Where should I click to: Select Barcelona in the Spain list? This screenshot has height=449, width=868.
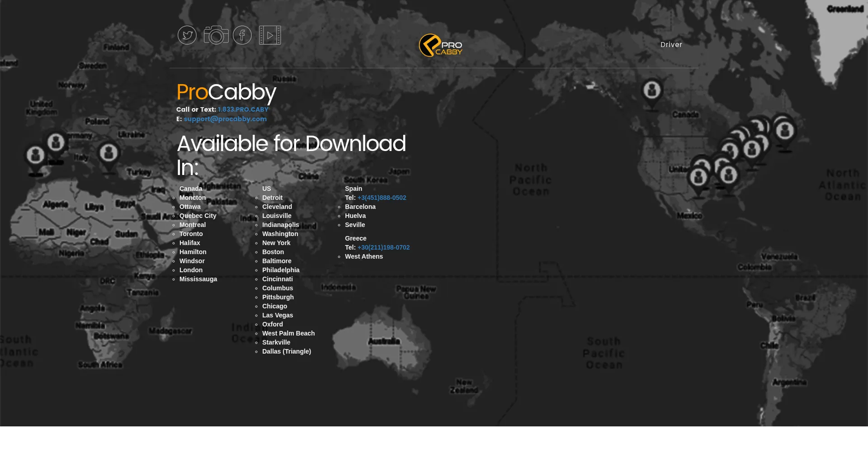360,207
